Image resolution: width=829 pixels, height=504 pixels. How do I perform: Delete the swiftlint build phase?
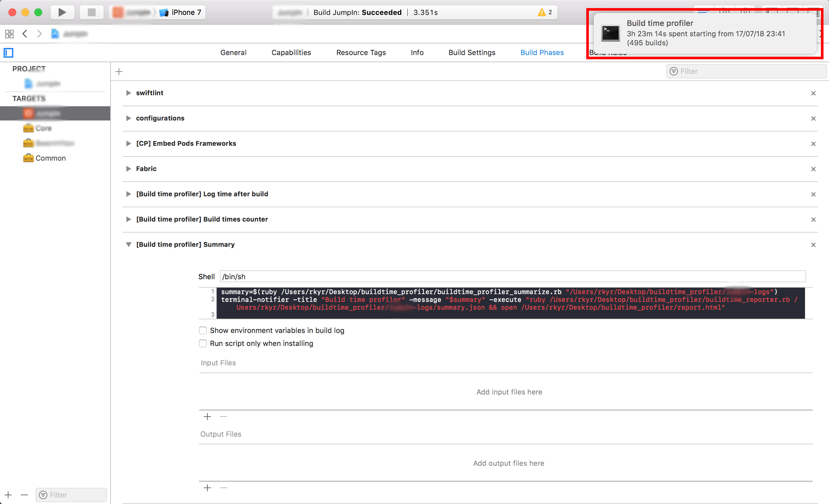pos(813,93)
